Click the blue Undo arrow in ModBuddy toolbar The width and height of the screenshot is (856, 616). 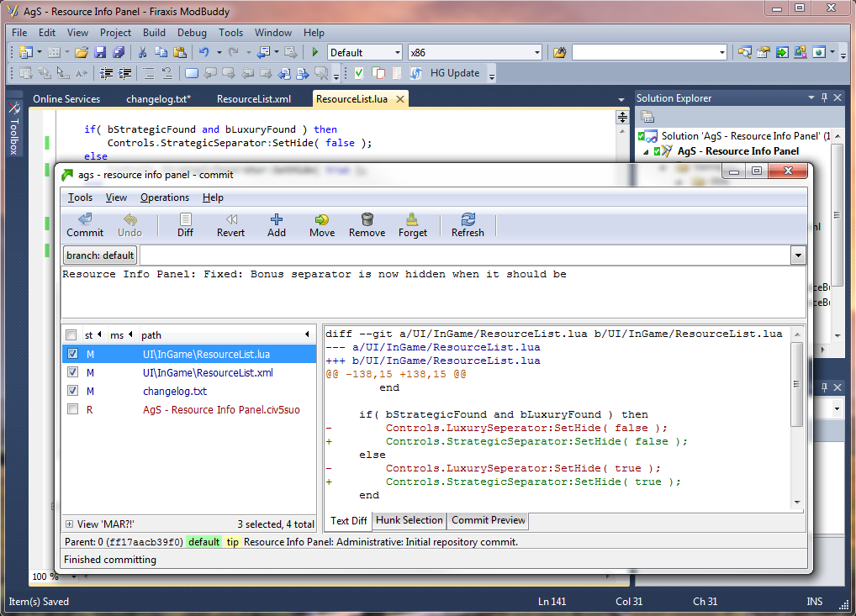point(203,52)
